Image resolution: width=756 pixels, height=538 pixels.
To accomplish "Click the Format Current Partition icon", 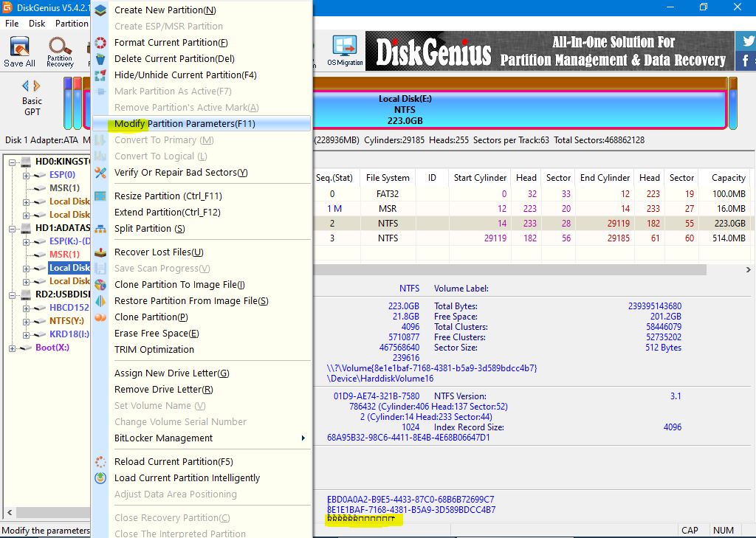I will click(101, 43).
